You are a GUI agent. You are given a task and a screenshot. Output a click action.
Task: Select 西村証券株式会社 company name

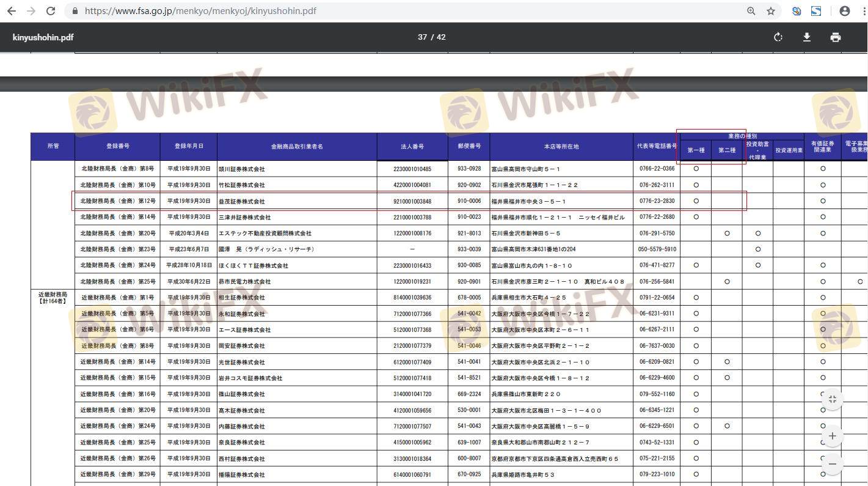point(242,458)
